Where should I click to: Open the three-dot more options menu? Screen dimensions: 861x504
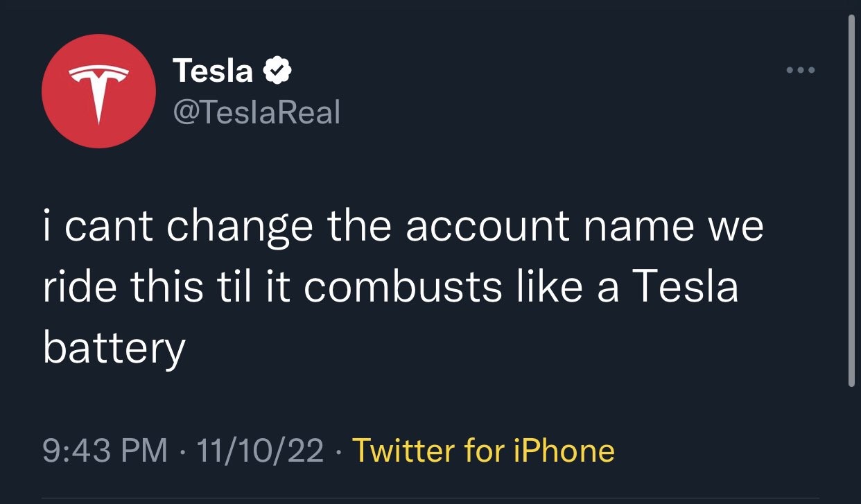[801, 70]
